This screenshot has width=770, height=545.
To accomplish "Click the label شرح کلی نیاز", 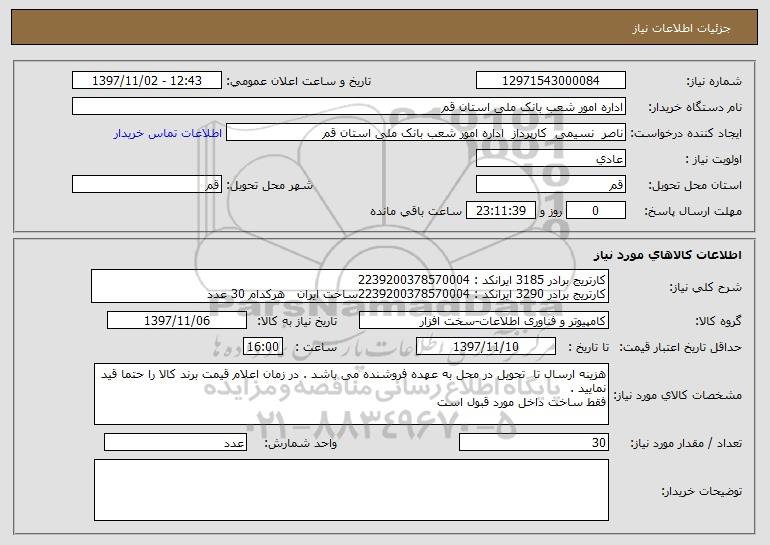I will click(x=706, y=288).
